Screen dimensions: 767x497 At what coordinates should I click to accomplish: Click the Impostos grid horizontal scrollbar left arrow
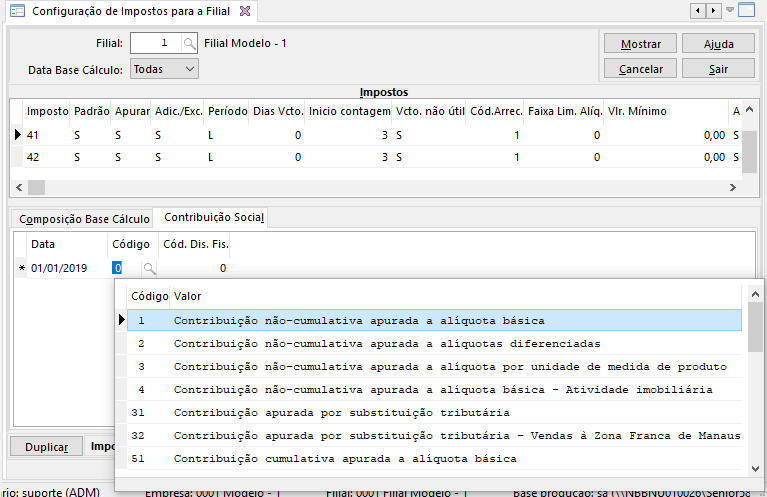coord(19,187)
